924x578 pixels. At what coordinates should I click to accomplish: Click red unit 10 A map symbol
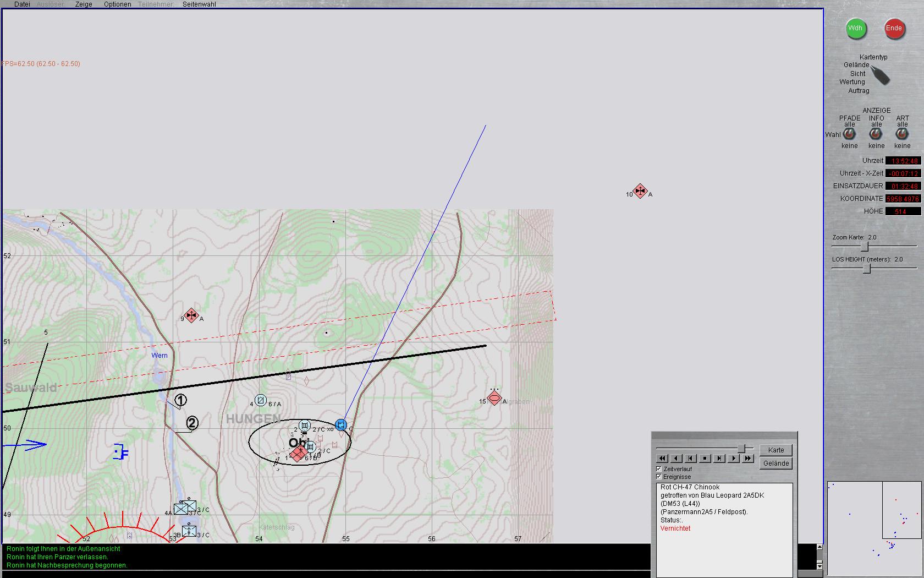[x=640, y=191]
